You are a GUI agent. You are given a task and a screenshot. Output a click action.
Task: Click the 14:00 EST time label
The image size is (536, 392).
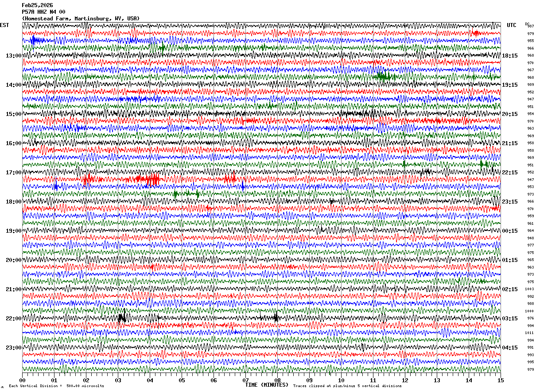(14, 85)
